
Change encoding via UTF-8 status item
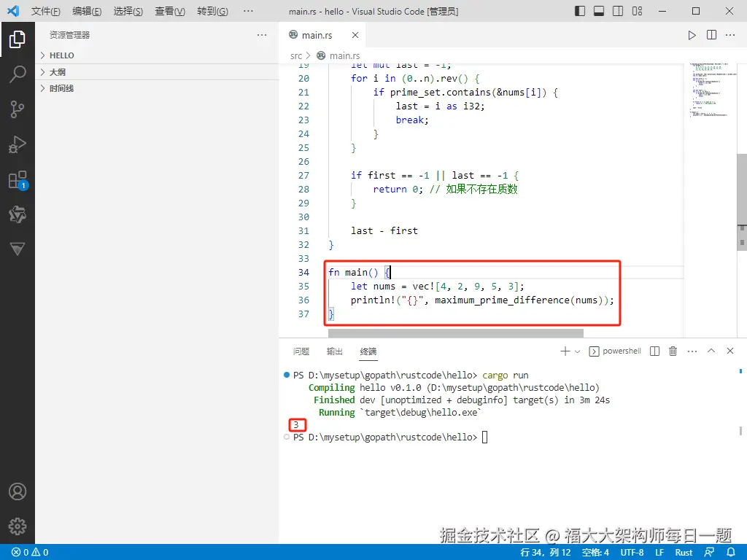(x=632, y=553)
